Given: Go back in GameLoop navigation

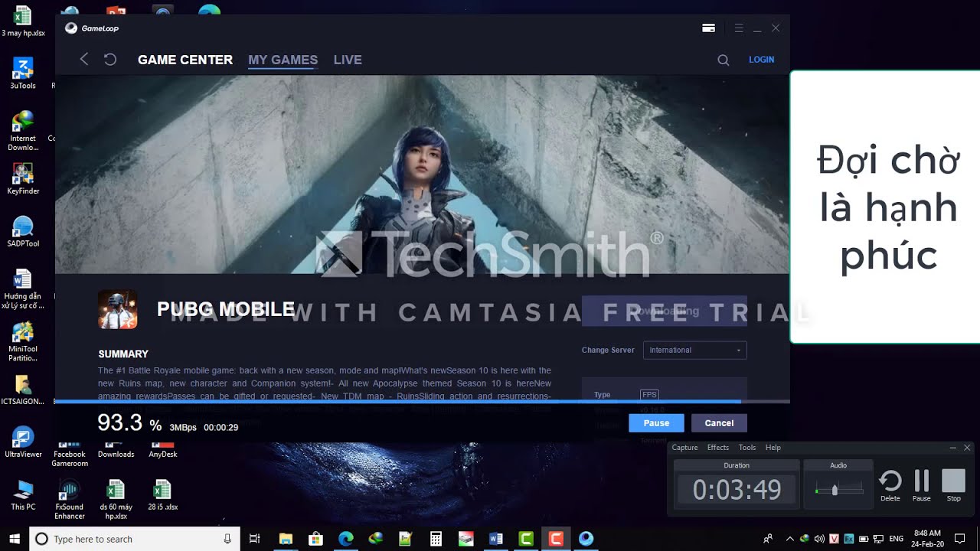Looking at the screenshot, I should [84, 59].
